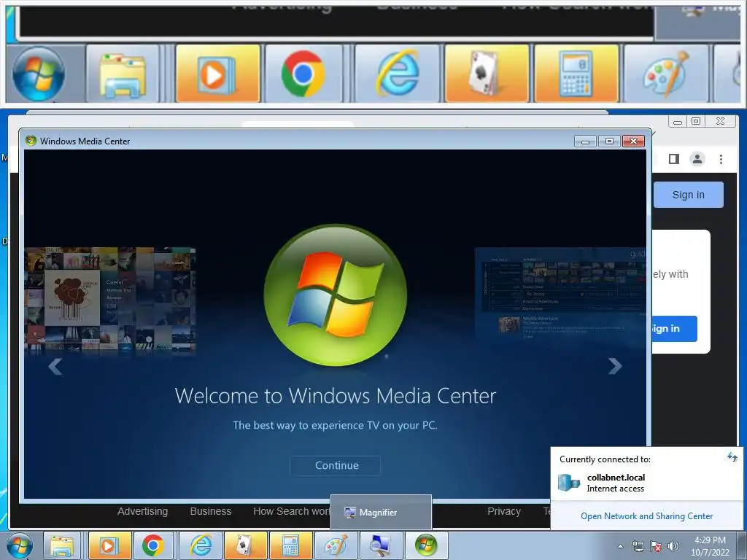The height and width of the screenshot is (560, 747).
Task: Click magnified Paint palette icon
Action: 667,74
